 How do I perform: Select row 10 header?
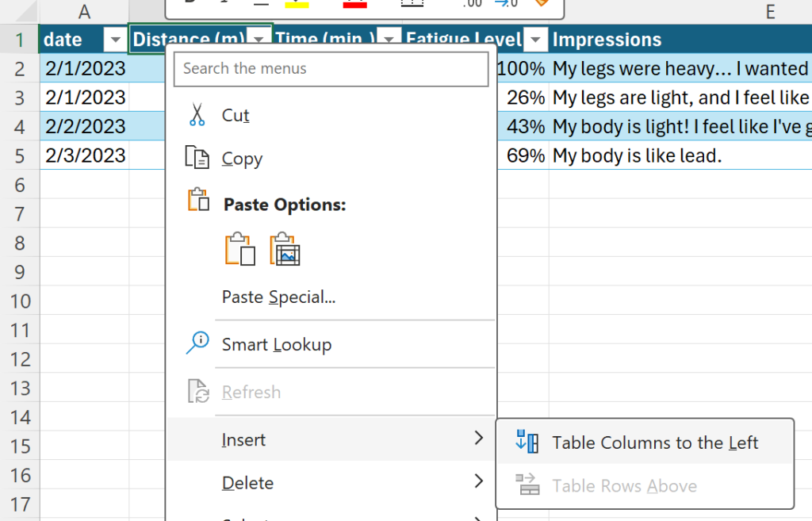coord(20,301)
